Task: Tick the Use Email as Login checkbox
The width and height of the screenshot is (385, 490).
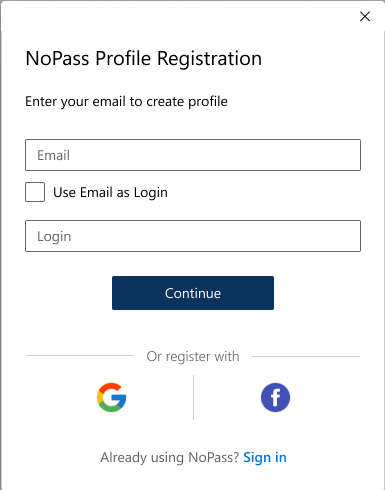Action: 35,192
